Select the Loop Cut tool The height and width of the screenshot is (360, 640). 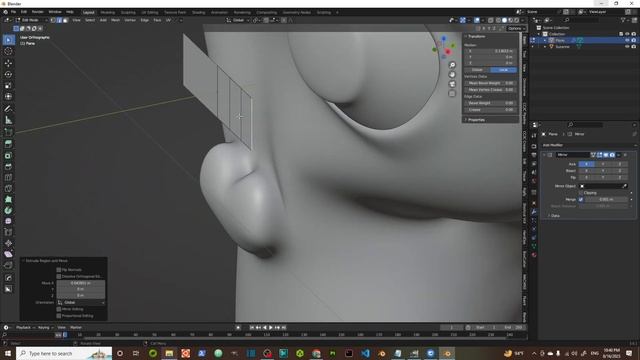click(8, 177)
